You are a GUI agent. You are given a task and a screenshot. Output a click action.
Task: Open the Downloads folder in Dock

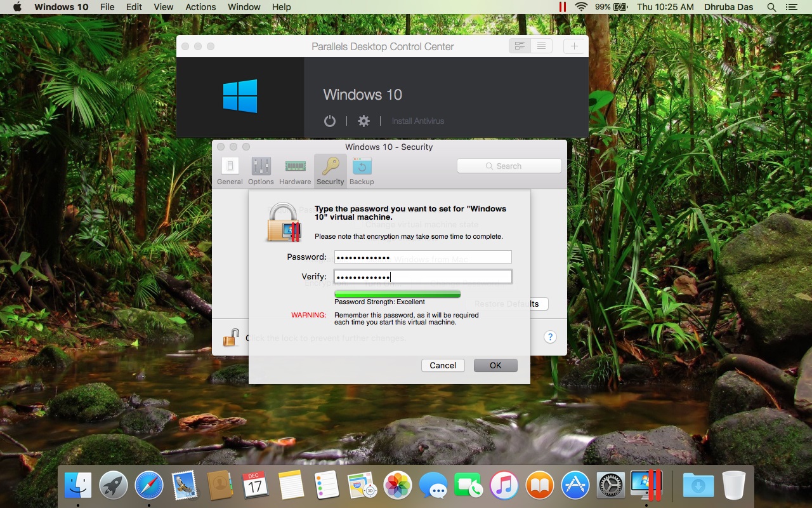point(698,486)
